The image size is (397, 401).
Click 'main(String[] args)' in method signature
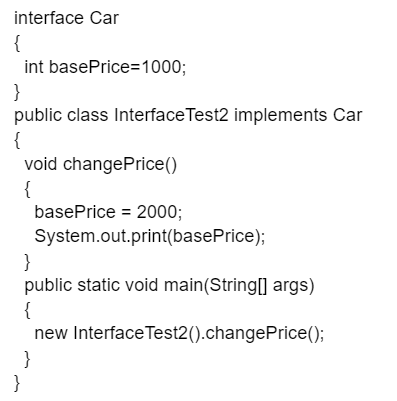239,286
